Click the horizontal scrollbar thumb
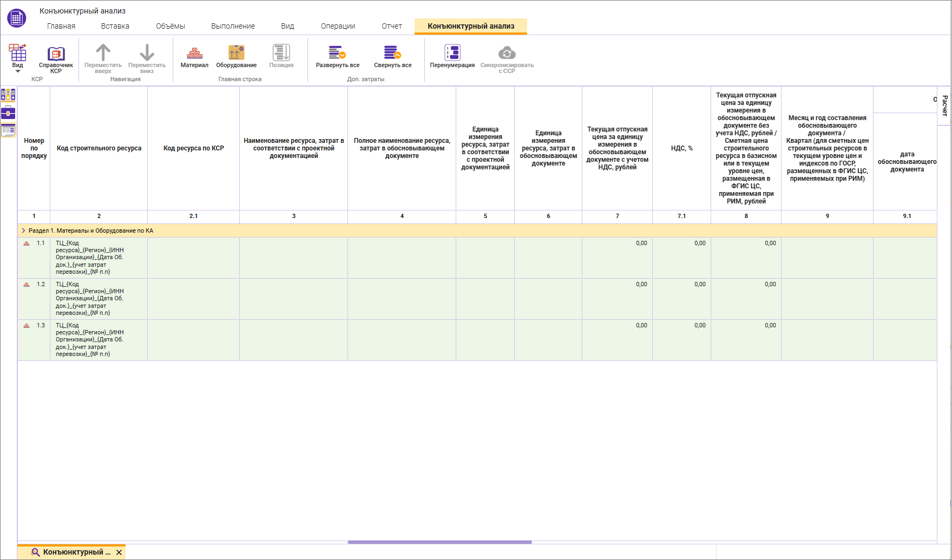 pos(439,542)
